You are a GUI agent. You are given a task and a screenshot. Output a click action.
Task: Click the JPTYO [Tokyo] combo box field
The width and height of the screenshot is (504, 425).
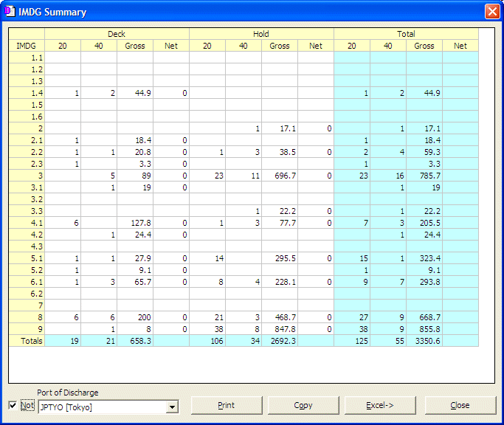point(103,407)
